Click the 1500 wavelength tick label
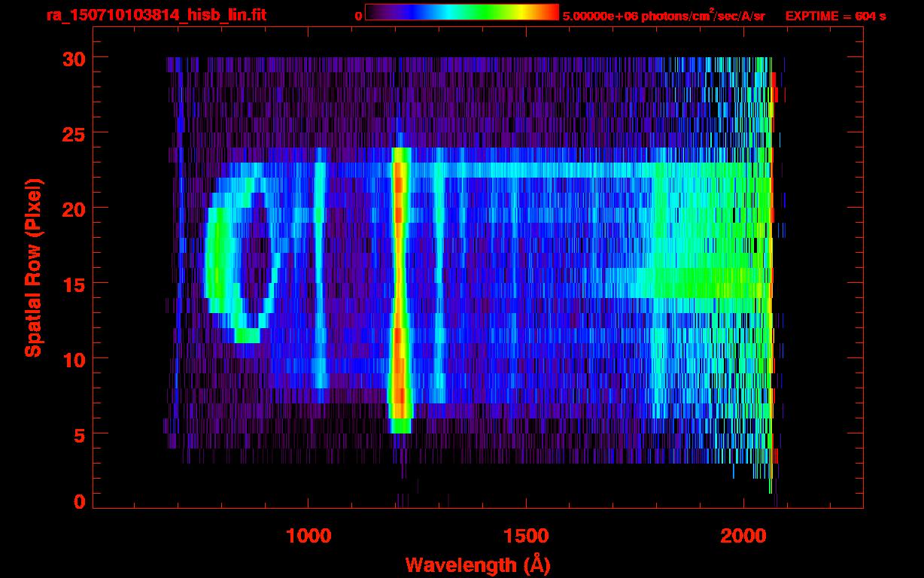The height and width of the screenshot is (578, 924). [525, 536]
